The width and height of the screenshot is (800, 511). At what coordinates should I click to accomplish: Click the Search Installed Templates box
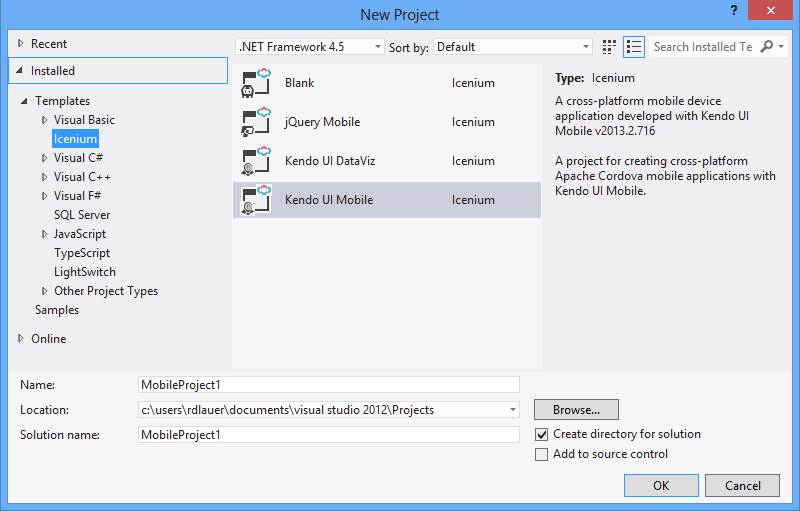703,47
